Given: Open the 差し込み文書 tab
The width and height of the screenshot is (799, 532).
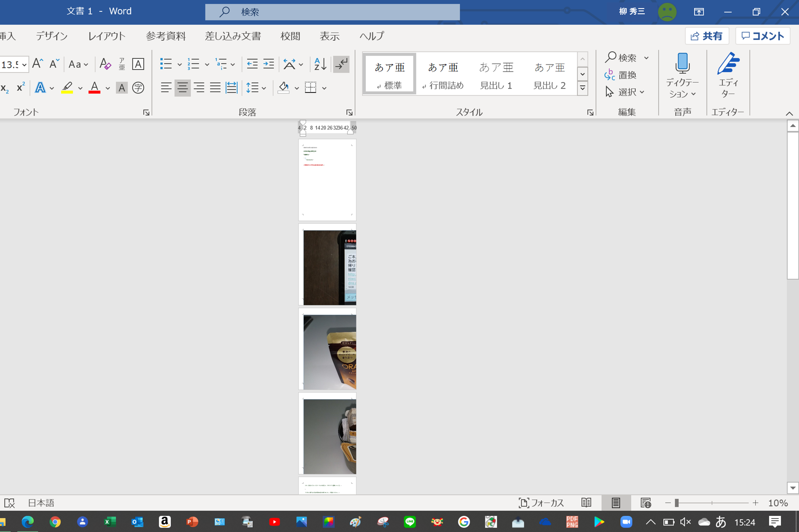Looking at the screenshot, I should click(x=233, y=36).
